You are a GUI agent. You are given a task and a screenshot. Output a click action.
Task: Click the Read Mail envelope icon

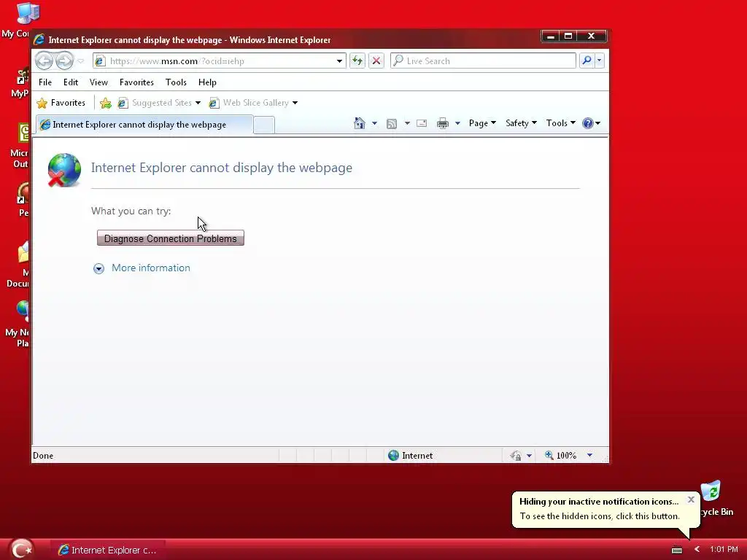coord(422,123)
